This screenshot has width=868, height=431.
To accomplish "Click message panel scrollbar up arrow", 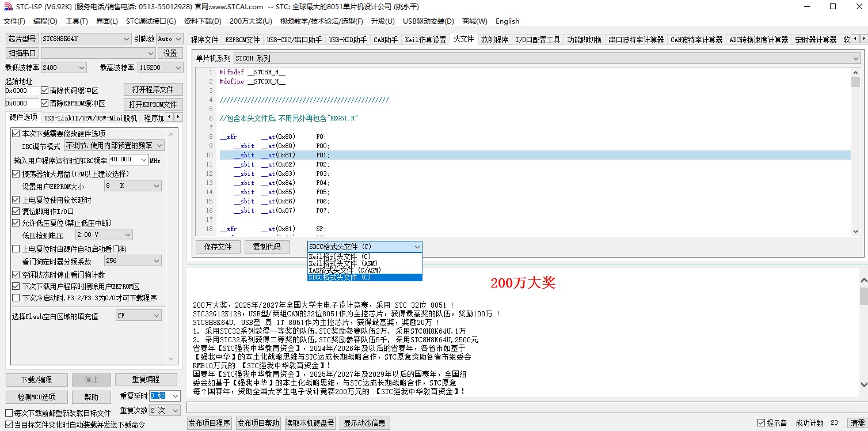I will pyautogui.click(x=863, y=281).
